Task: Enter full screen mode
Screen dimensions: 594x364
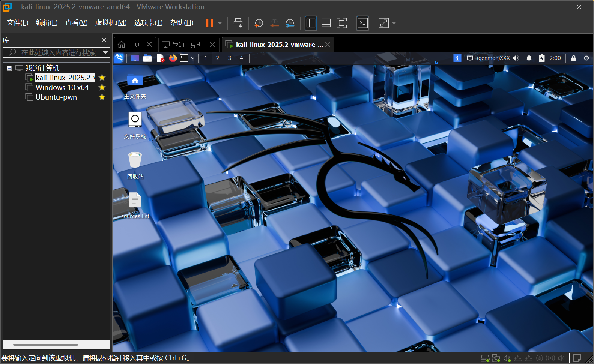Action: click(x=341, y=23)
